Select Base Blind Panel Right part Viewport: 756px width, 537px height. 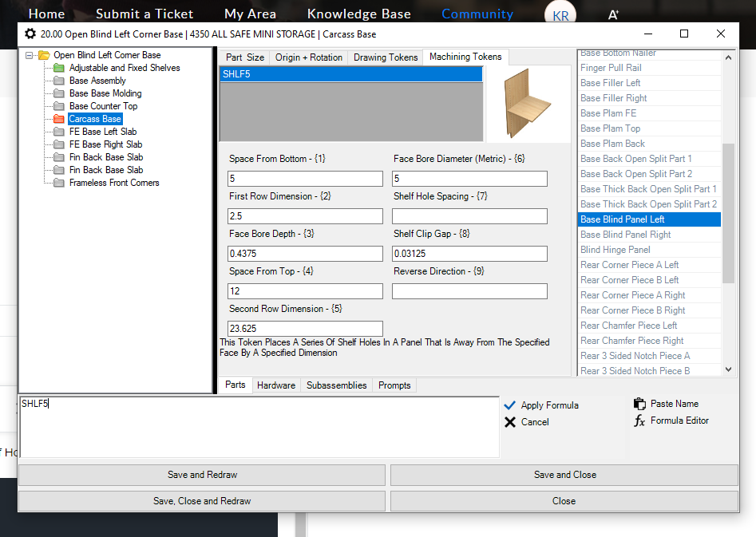649,235
